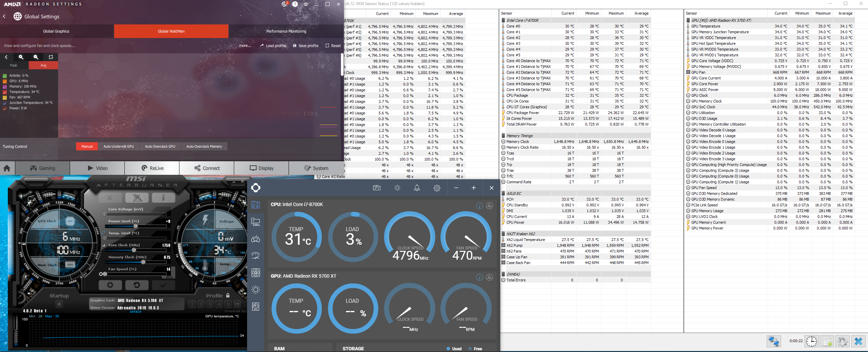Viewport: 868px width, 352px height.
Task: Click WattMan Save profile button
Action: (306, 45)
